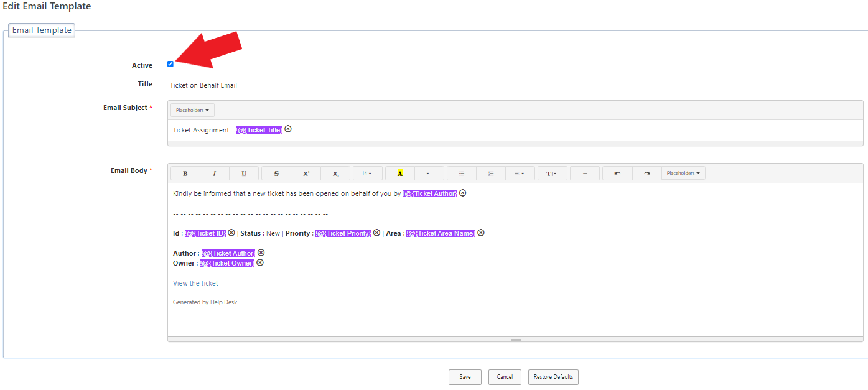Viewport: 868px width, 390px height.
Task: Remove the Ticket Title placeholder from the subject
Action: (x=287, y=129)
